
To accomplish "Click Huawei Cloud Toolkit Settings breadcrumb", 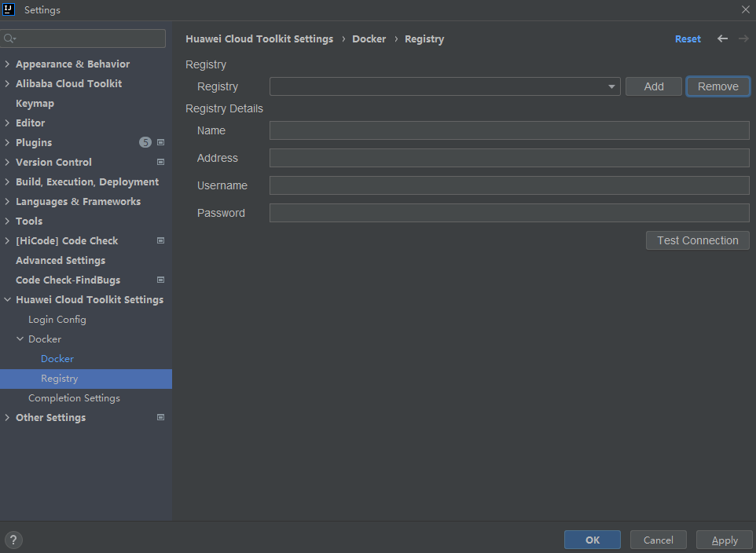I will click(259, 39).
